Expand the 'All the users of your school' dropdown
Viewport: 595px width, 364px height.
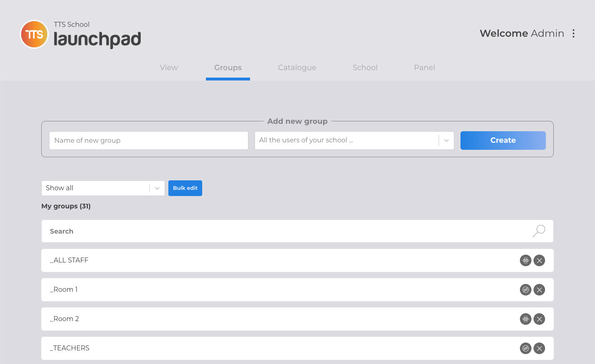pyautogui.click(x=354, y=140)
